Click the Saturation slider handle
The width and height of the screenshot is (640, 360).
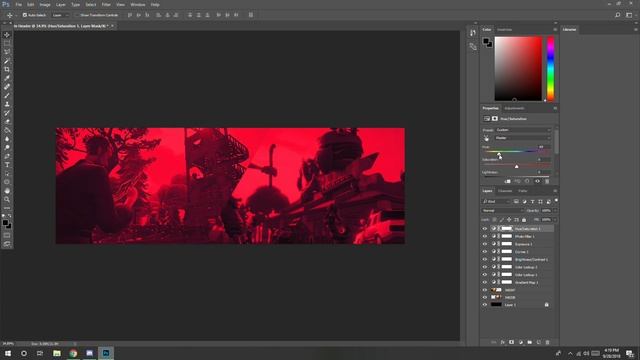pos(517,167)
